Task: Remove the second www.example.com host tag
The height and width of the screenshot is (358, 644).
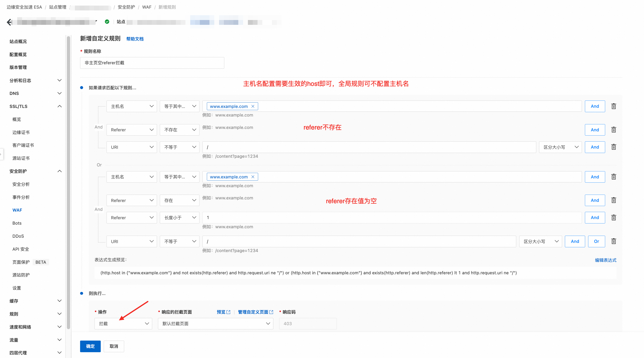Action: (253, 177)
